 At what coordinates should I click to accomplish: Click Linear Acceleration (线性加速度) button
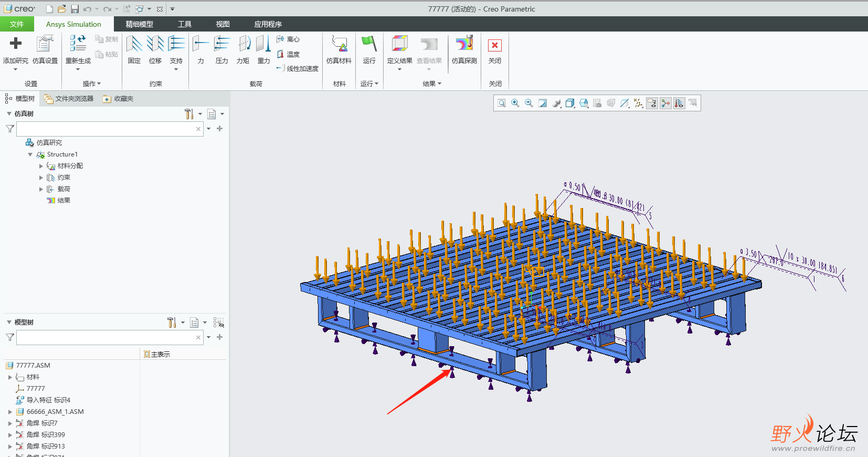[x=298, y=69]
